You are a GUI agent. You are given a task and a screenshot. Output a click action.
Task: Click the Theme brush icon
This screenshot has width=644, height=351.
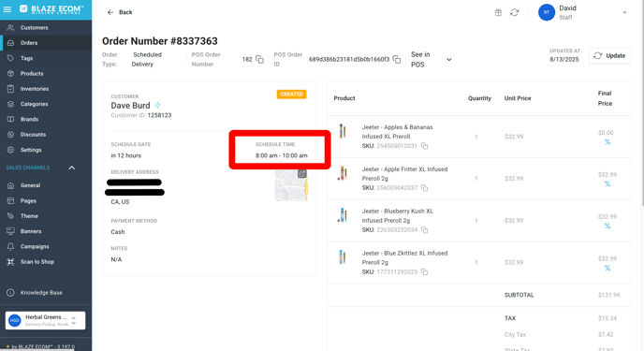(10, 216)
